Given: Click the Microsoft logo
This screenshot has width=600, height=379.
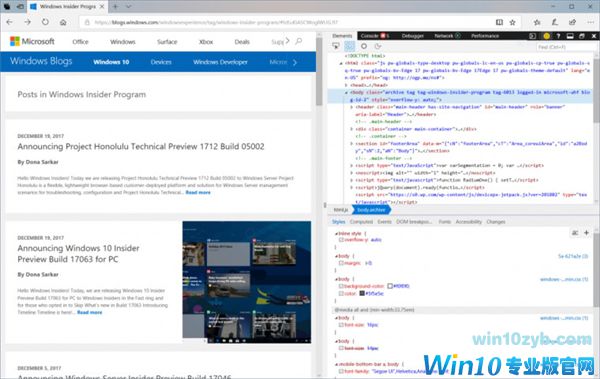Looking at the screenshot, I should tap(32, 41).
